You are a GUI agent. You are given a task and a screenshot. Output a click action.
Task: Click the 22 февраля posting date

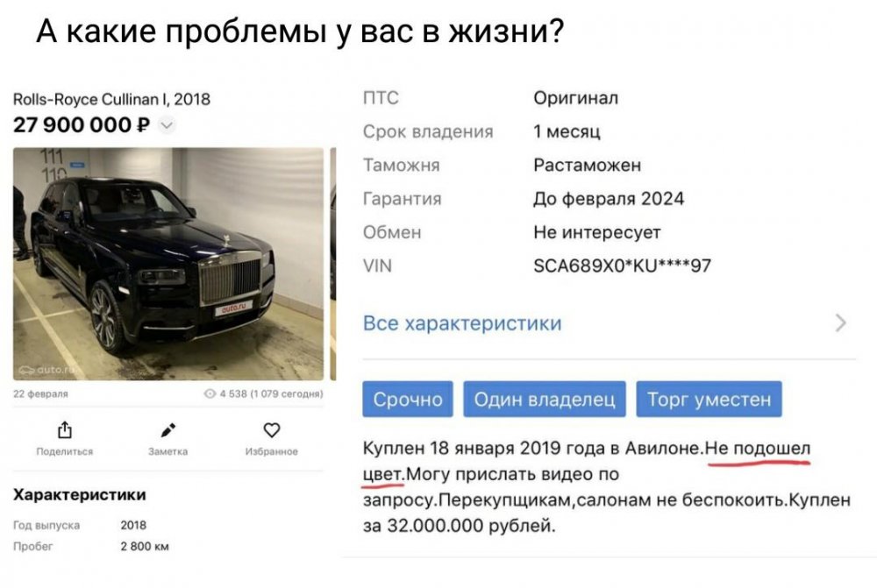click(37, 394)
